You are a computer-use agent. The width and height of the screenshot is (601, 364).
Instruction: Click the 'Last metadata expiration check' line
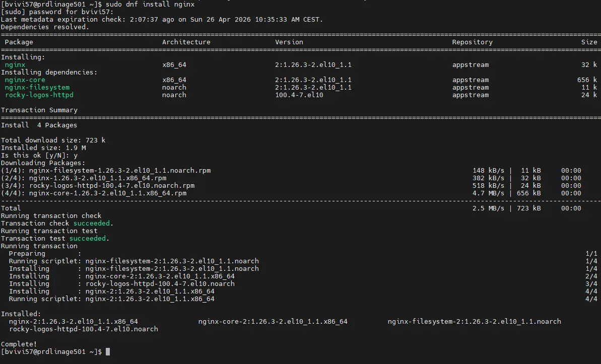coord(162,20)
